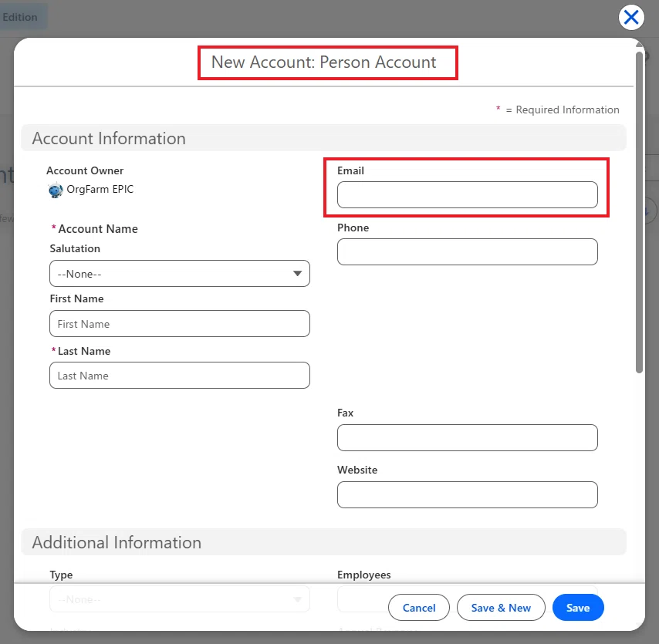Click the OrgFarm EPIC owner avatar icon
This screenshot has height=644, width=659.
tap(55, 191)
